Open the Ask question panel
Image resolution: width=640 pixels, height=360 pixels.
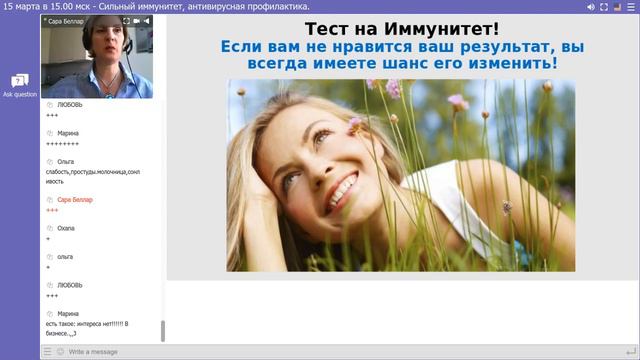point(20,85)
